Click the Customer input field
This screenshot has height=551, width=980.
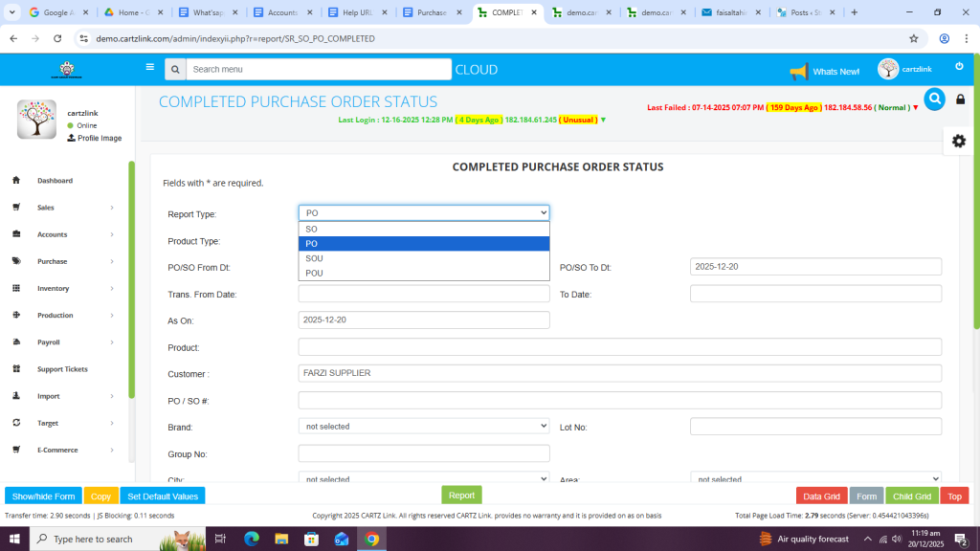(619, 373)
